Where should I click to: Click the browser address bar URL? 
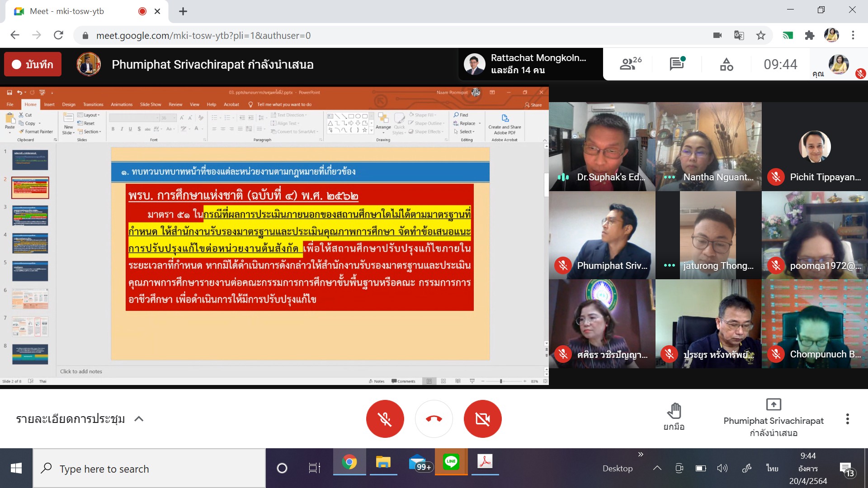tap(203, 35)
